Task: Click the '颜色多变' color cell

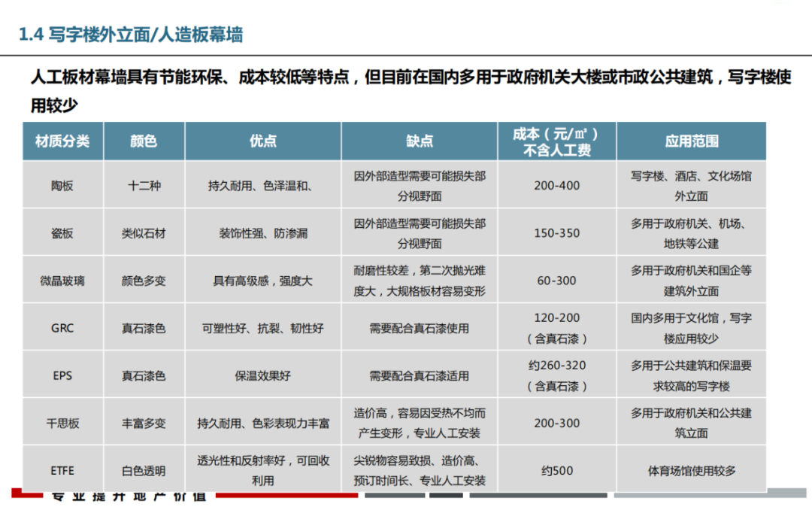Action: point(144,280)
